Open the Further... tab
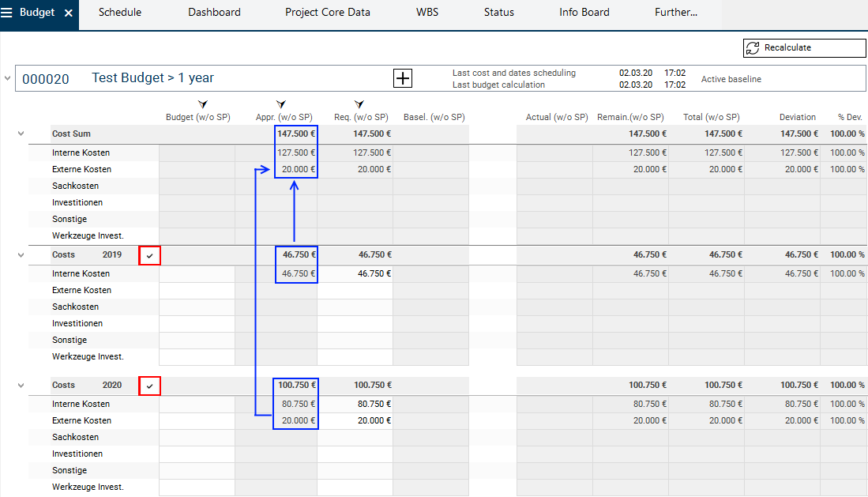Viewport: 868px width, 497px height. [675, 13]
